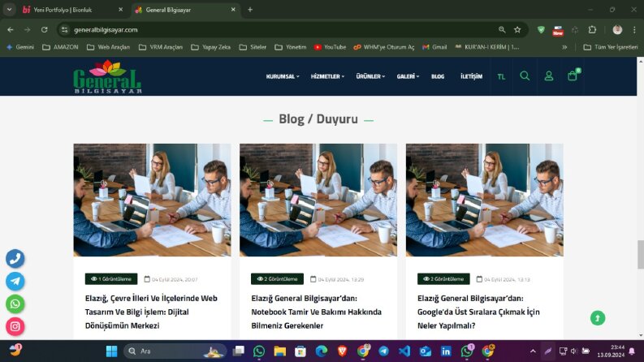This screenshot has height=362, width=644.
Task: Bookmark this page with the star icon
Action: (x=517, y=29)
